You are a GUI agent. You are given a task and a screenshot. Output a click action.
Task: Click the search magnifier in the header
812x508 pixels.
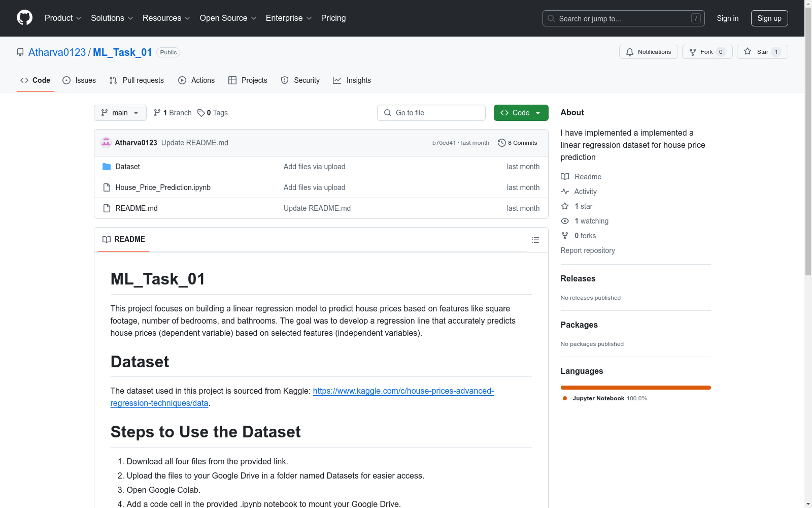tap(551, 18)
